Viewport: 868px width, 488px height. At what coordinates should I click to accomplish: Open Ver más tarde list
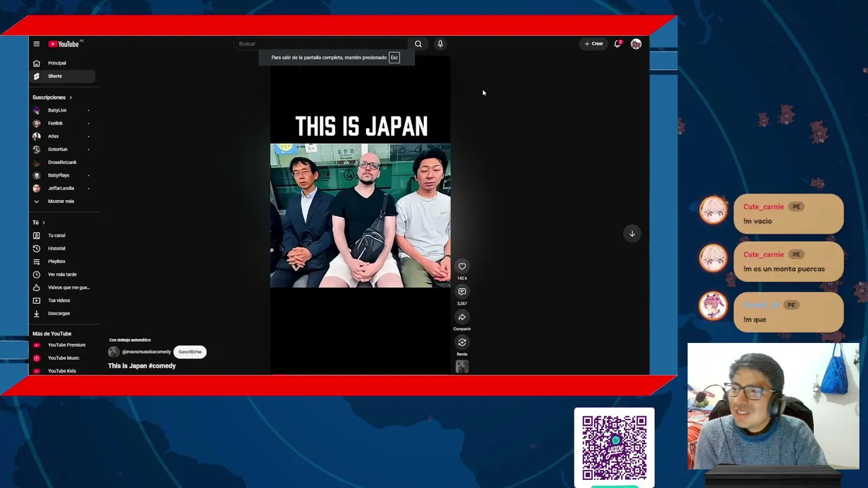point(62,274)
